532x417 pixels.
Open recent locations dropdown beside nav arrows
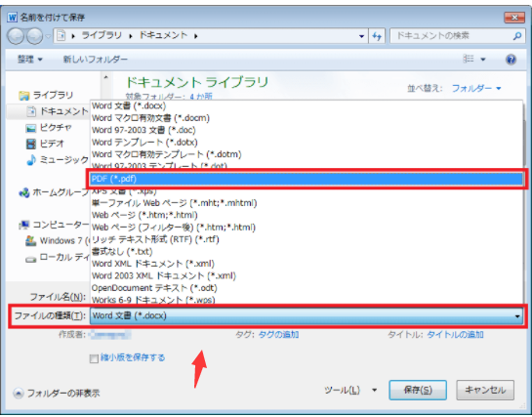[x=48, y=36]
